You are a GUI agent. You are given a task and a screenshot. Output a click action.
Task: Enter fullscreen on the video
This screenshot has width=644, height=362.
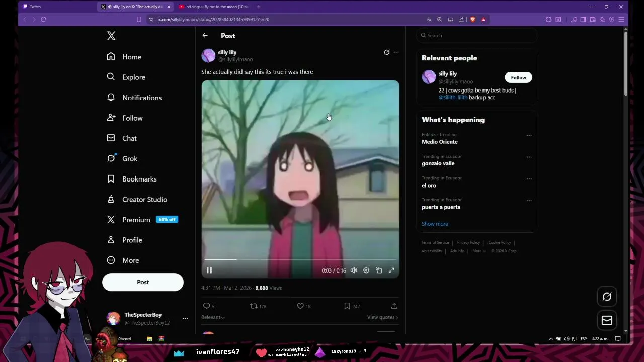391,270
